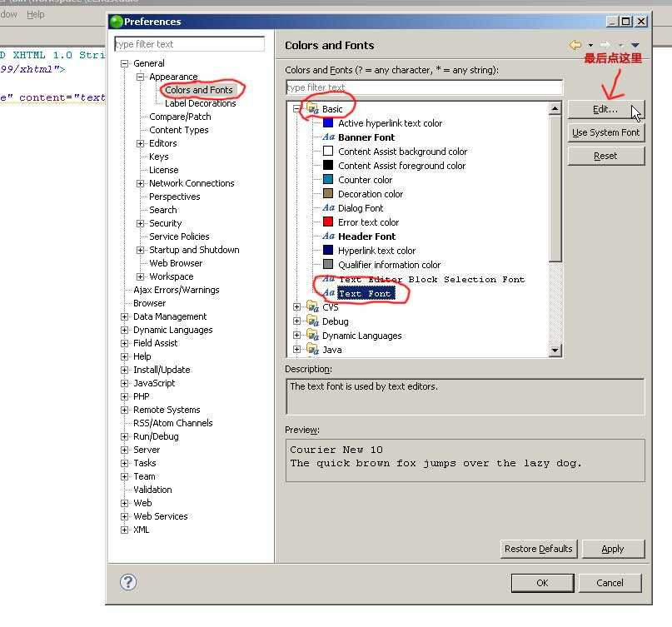Click the help question mark icon

(x=128, y=582)
